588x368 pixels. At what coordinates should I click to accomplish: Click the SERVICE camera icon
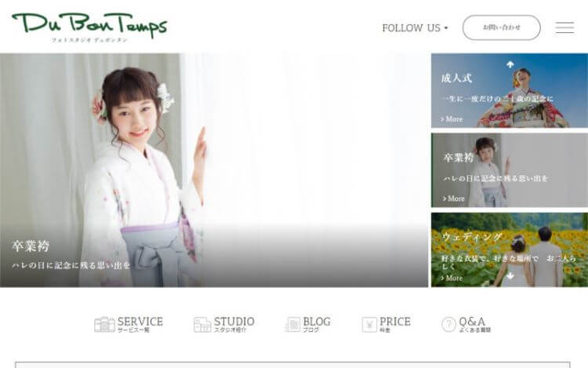[104, 325]
